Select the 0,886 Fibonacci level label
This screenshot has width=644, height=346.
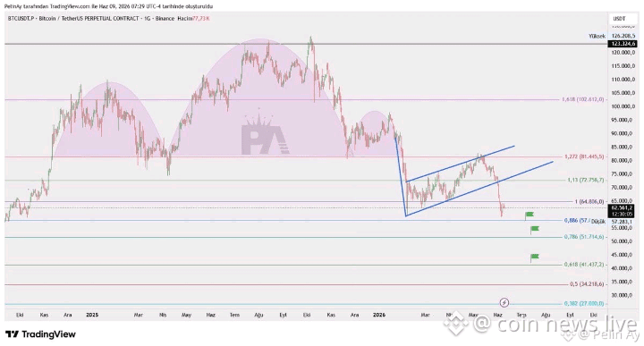click(577, 221)
